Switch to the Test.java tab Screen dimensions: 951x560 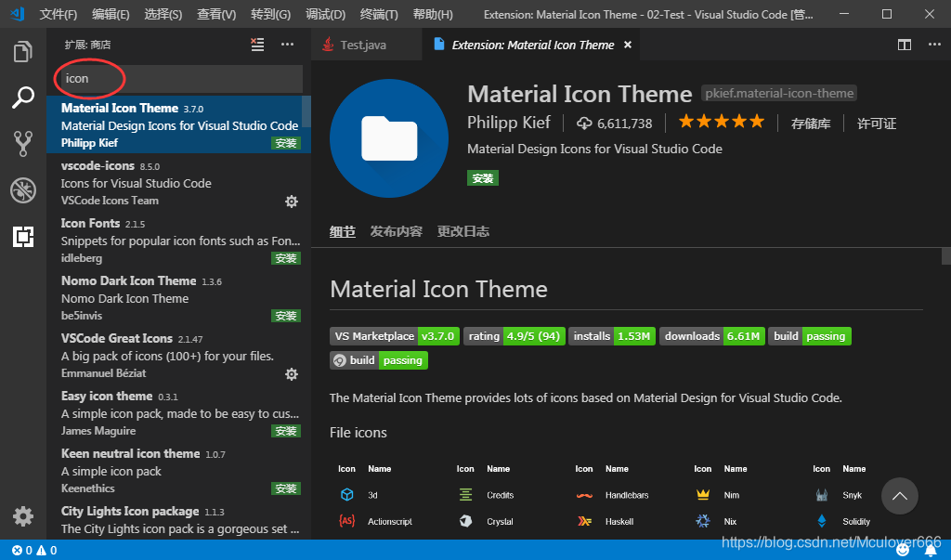[x=367, y=45]
